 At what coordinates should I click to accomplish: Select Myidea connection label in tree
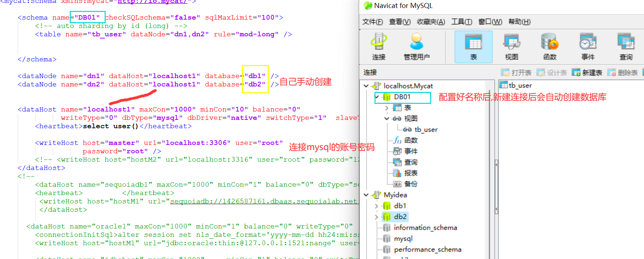pos(395,195)
